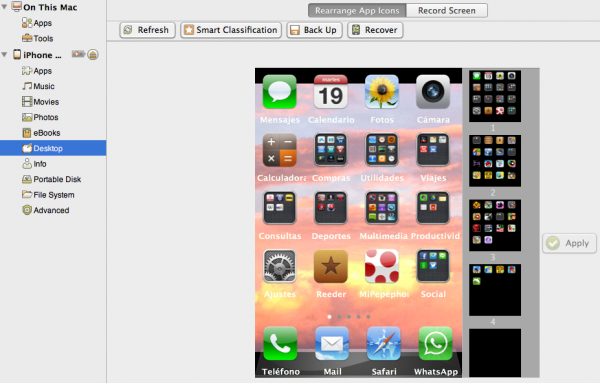Select the Ajustes gear icon
Screen dimensions: 600x383
point(280,266)
